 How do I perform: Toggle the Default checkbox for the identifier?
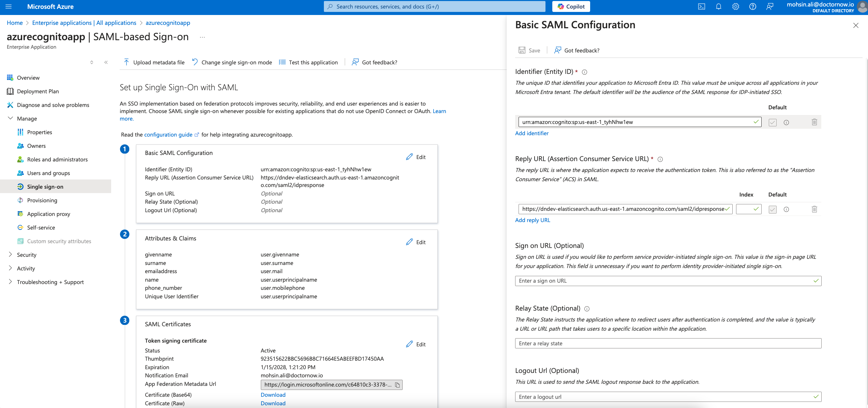point(773,122)
